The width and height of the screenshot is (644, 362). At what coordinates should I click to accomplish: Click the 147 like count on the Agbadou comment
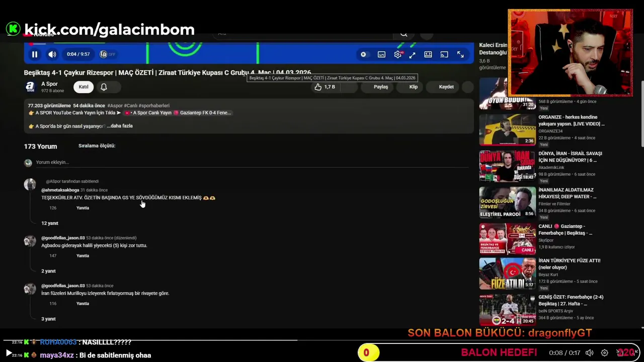click(53, 256)
